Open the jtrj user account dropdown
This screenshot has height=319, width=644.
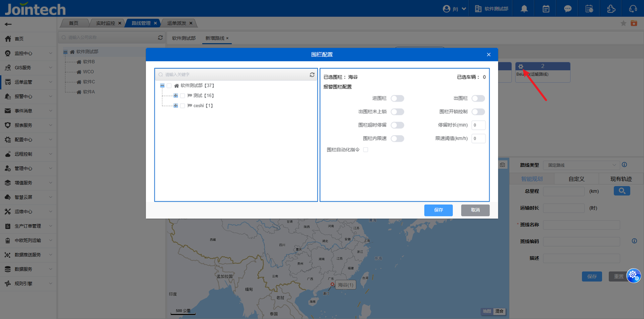click(x=454, y=9)
